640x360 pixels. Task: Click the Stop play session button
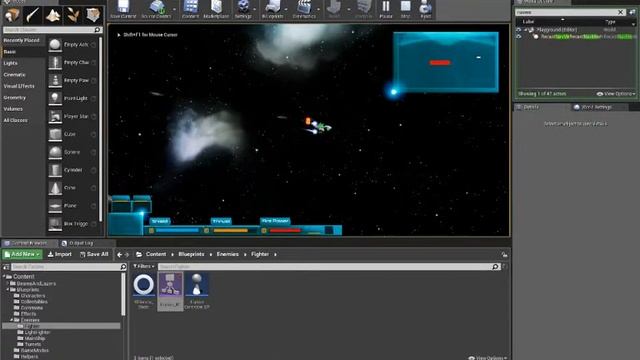405,7
